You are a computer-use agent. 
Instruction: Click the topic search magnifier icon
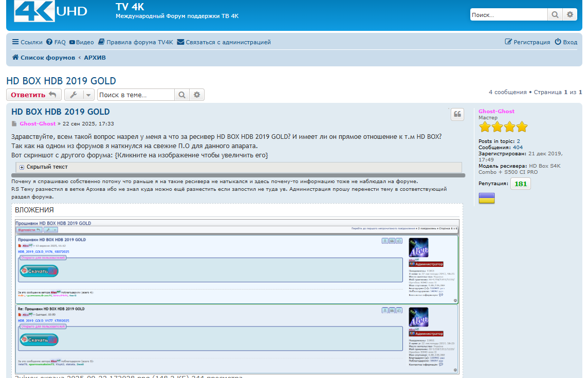tap(182, 95)
